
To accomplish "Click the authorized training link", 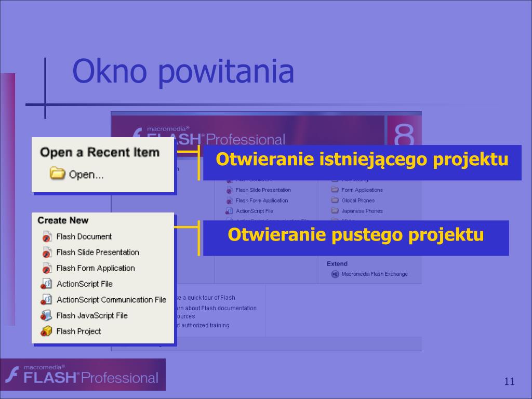I will coord(203,325).
